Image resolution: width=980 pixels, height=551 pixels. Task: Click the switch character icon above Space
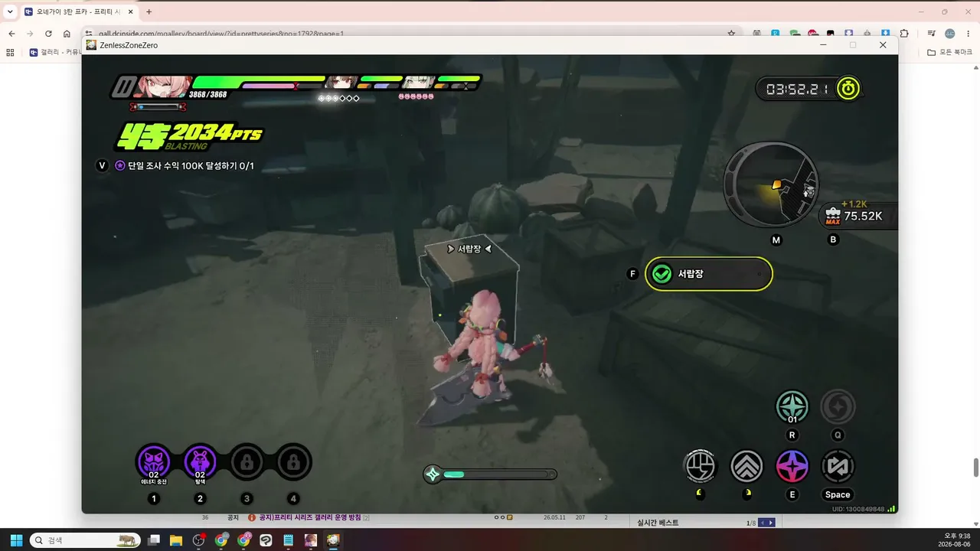click(838, 466)
